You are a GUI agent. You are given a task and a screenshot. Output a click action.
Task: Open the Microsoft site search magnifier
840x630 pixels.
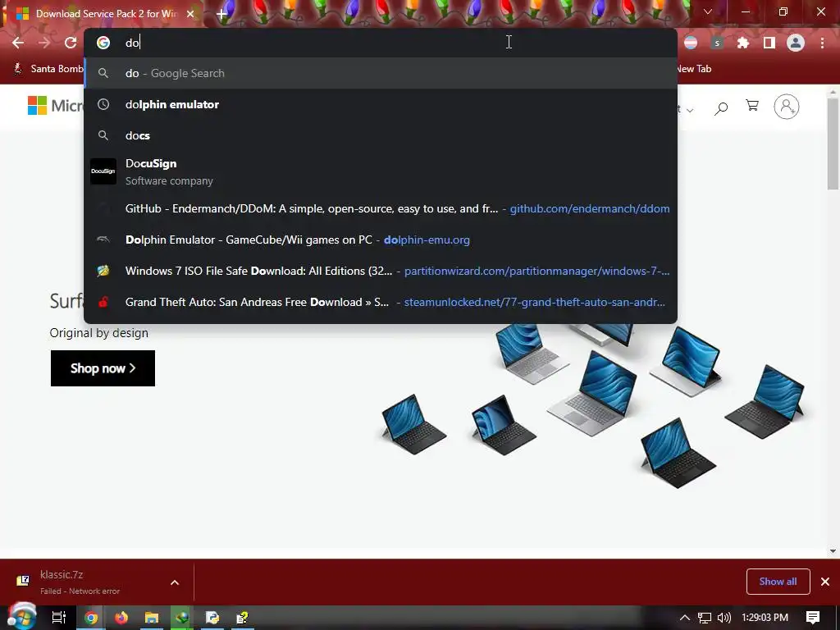(721, 108)
